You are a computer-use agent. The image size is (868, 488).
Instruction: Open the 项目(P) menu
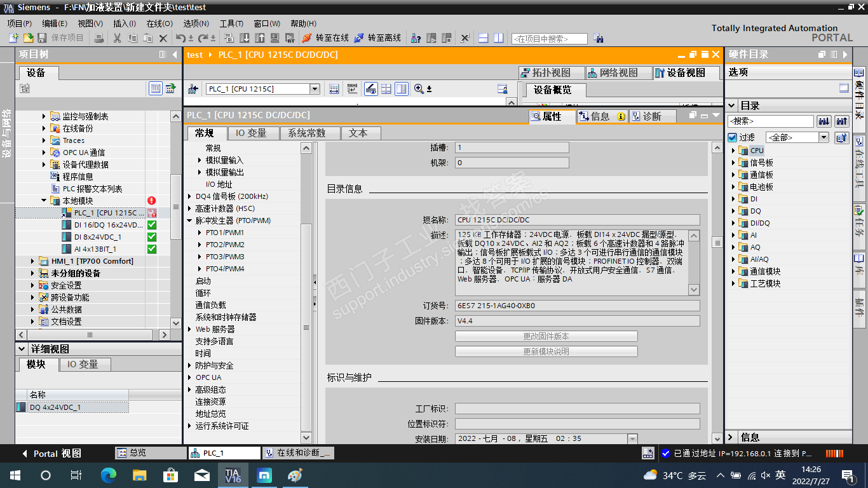(20, 24)
